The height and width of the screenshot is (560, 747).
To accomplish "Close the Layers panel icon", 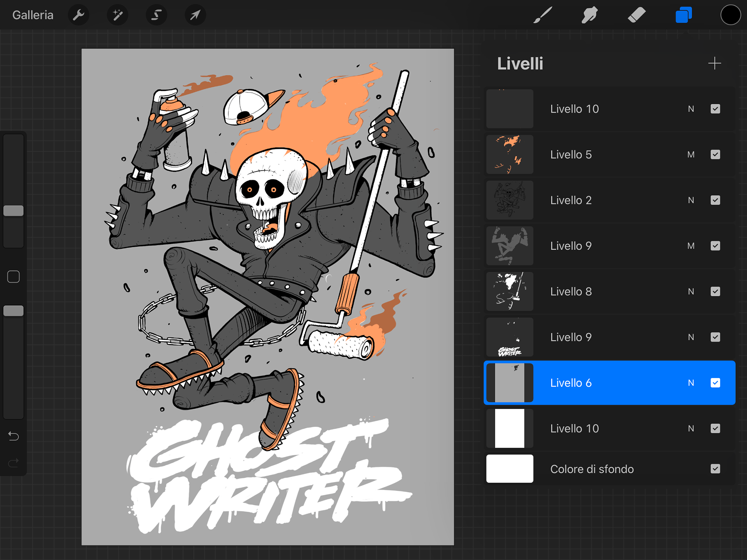I will click(684, 15).
